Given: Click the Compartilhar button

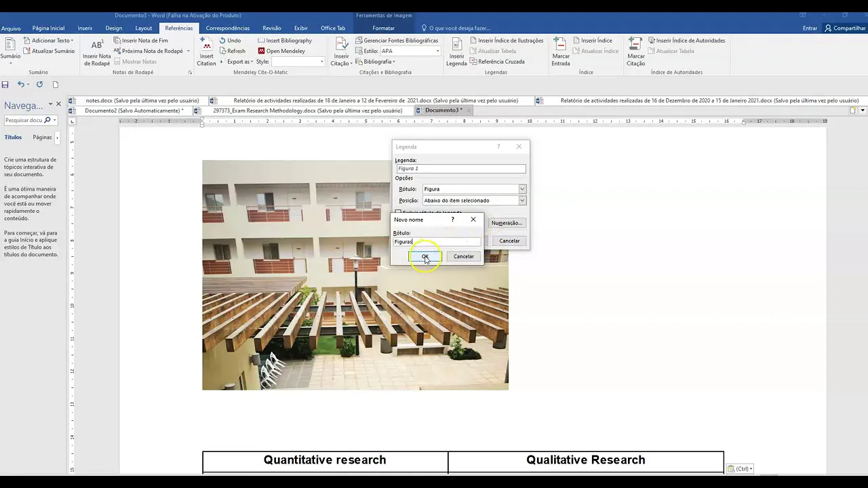Looking at the screenshot, I should click(x=845, y=28).
